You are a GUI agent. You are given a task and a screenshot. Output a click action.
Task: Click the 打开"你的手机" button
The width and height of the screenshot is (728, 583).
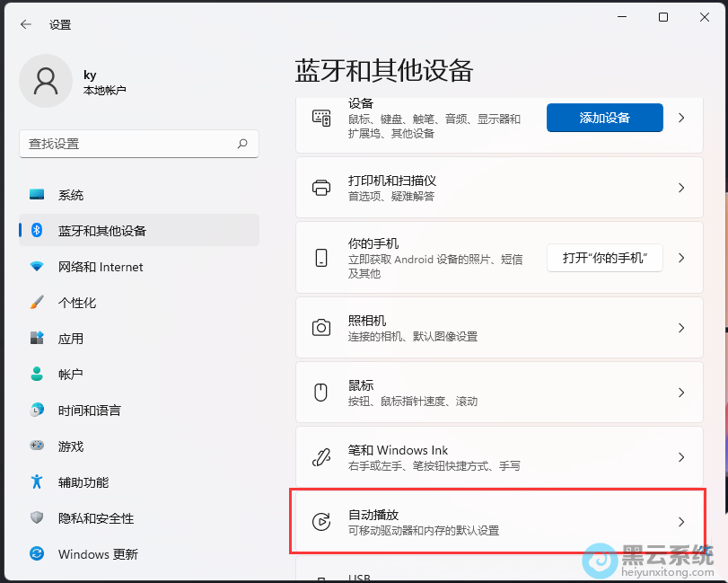coord(604,258)
